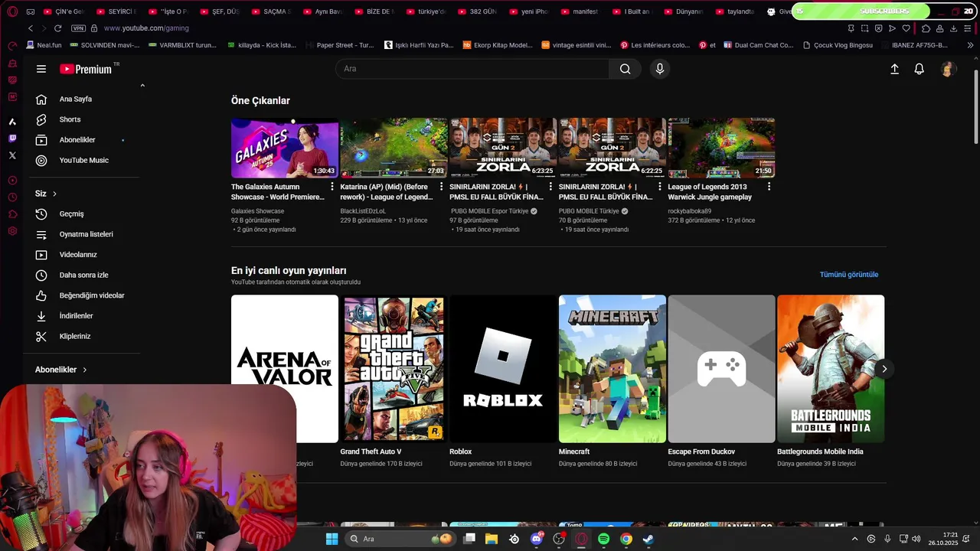980x551 pixels.
Task: Open Opera main menu logo
Action: pos(12,11)
